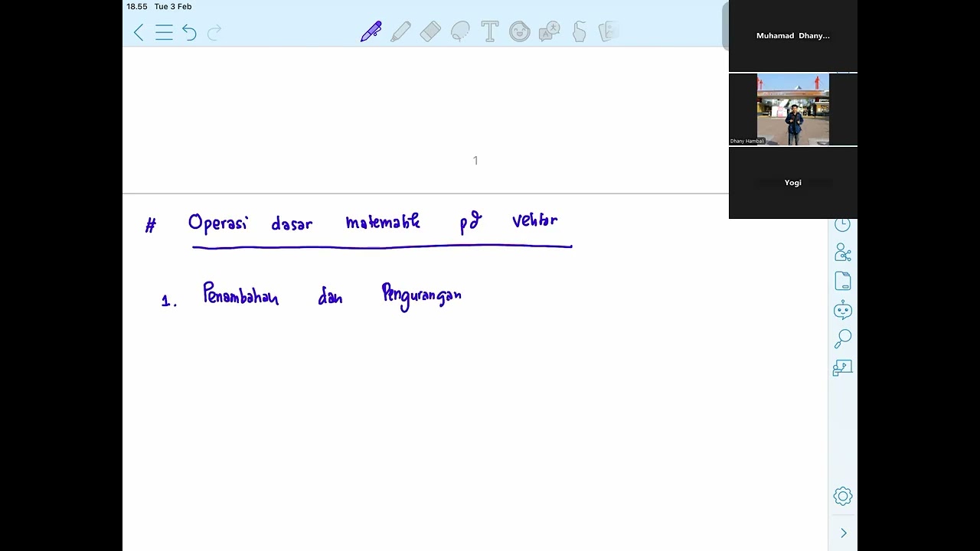This screenshot has height=551, width=980.
Task: Click the handwritten word "Penambahan"
Action: click(240, 295)
